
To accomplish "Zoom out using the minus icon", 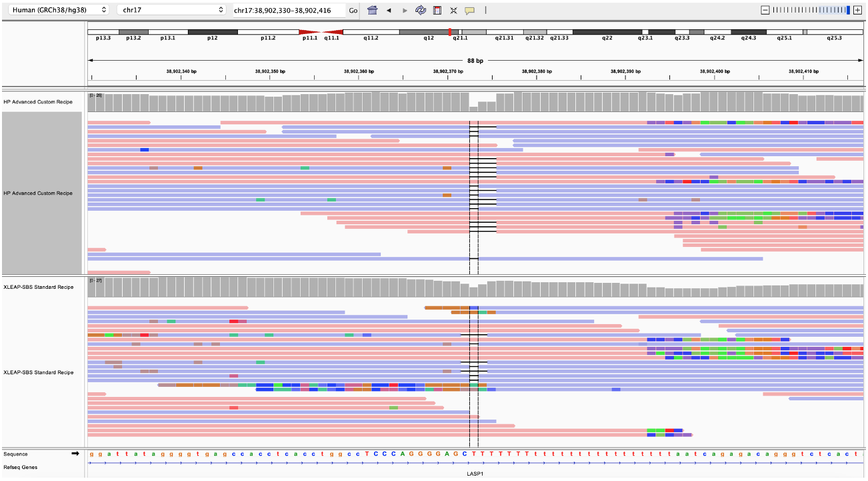I will tap(765, 10).
